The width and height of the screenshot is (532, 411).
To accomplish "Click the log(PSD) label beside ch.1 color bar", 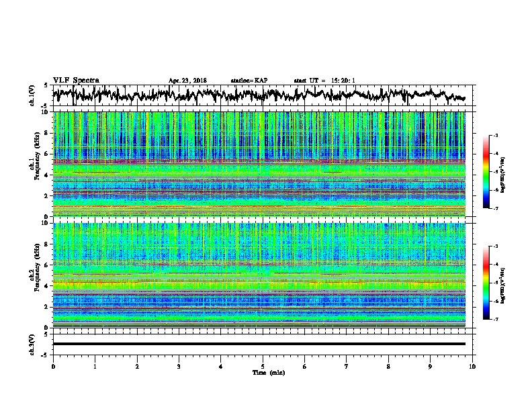I will 503,175.
